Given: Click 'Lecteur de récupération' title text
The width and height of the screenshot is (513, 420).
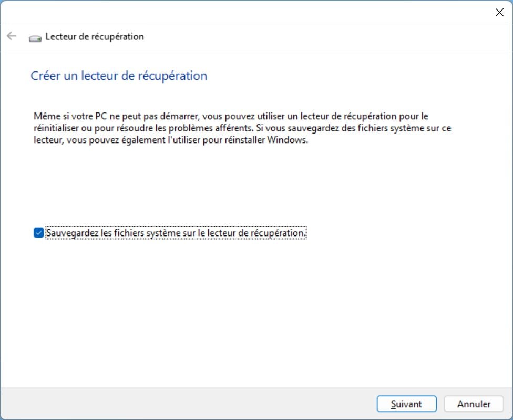Looking at the screenshot, I should (x=95, y=36).
